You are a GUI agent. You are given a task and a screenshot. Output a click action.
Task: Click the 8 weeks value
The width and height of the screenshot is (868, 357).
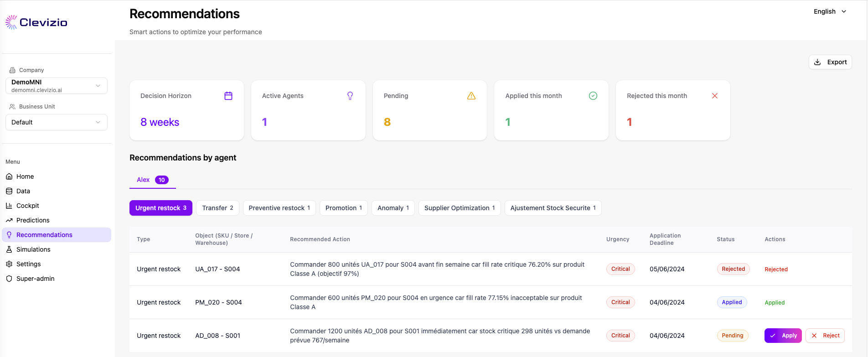click(x=160, y=122)
